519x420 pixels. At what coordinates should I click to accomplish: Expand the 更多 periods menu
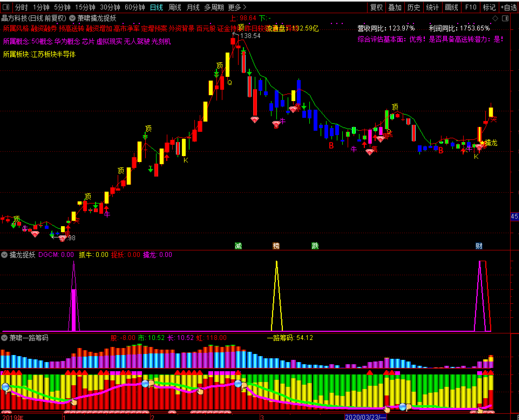point(237,7)
